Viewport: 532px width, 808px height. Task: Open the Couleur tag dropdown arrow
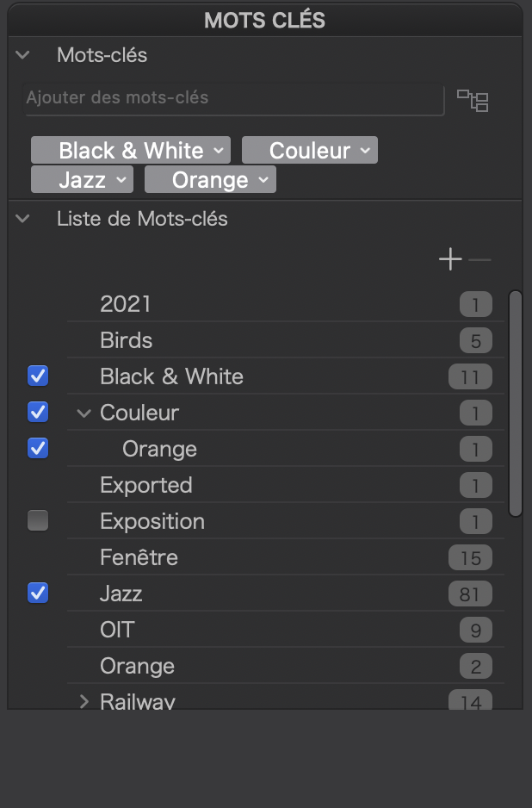366,151
